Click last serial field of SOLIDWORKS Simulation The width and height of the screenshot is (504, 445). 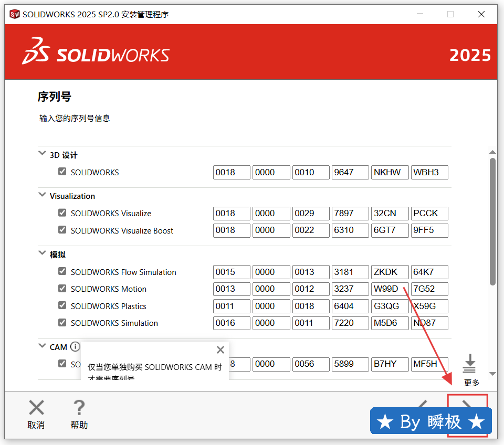(429, 323)
